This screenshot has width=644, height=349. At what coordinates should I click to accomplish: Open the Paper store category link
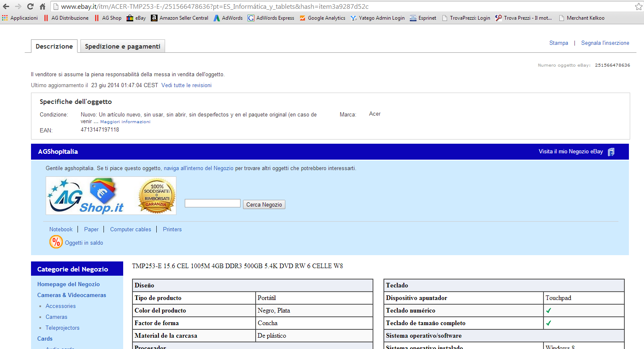coord(91,229)
